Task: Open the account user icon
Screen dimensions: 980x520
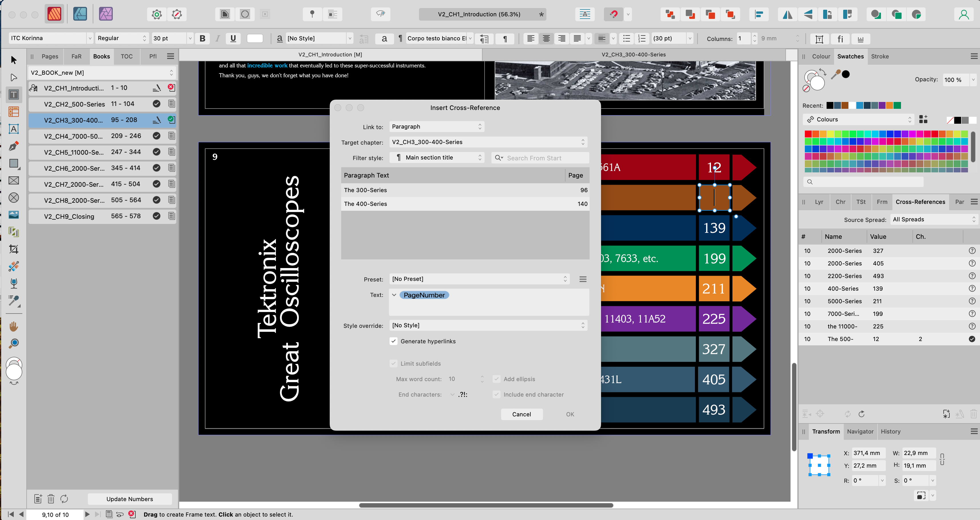Action: pyautogui.click(x=964, y=15)
